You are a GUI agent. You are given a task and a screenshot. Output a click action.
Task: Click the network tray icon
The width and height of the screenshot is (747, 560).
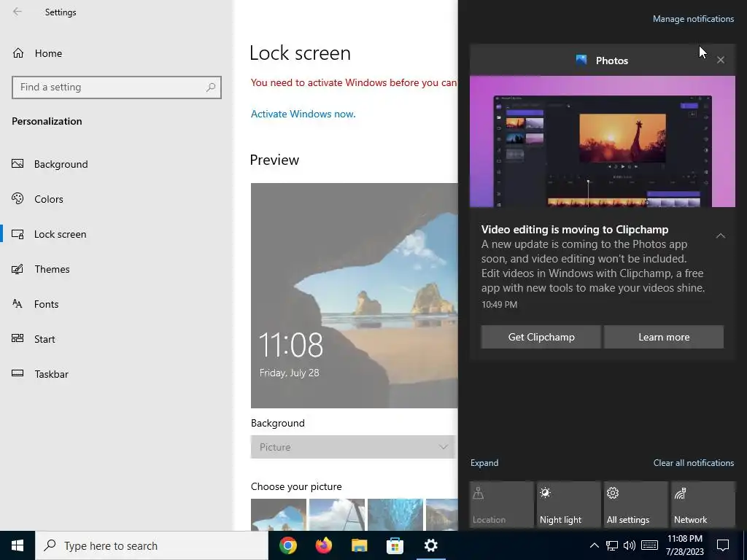(612, 545)
